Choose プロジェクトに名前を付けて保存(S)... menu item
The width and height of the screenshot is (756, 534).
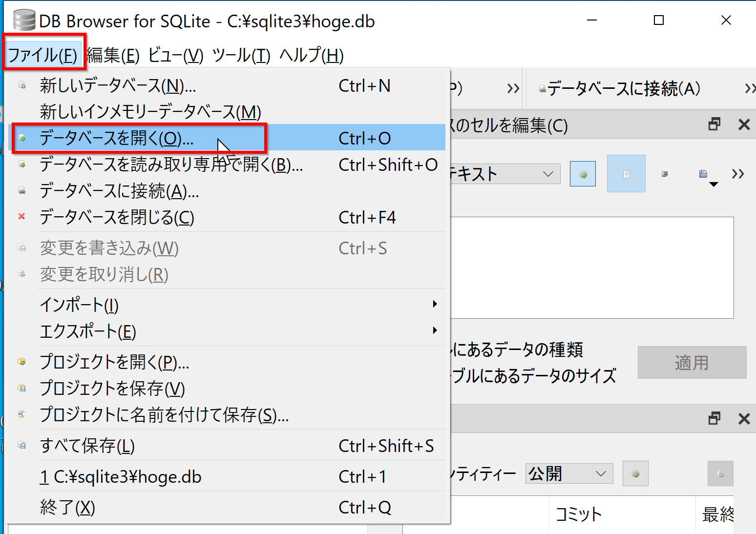pyautogui.click(x=227, y=414)
